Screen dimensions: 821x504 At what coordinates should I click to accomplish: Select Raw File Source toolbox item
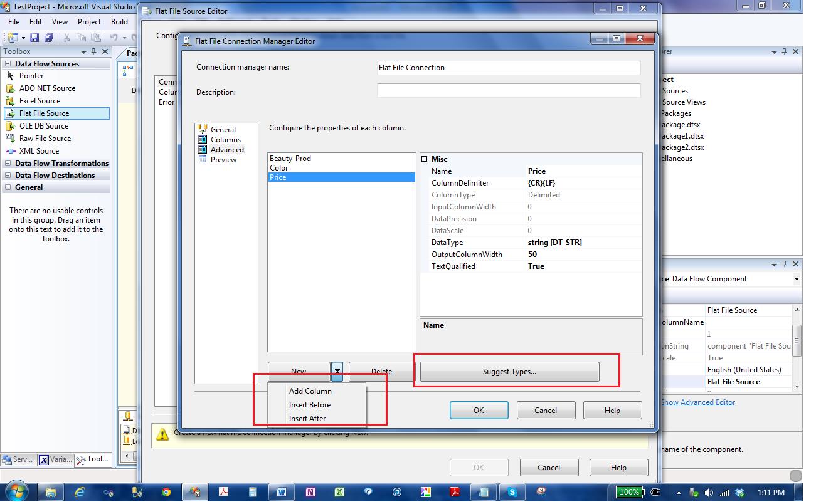point(45,139)
